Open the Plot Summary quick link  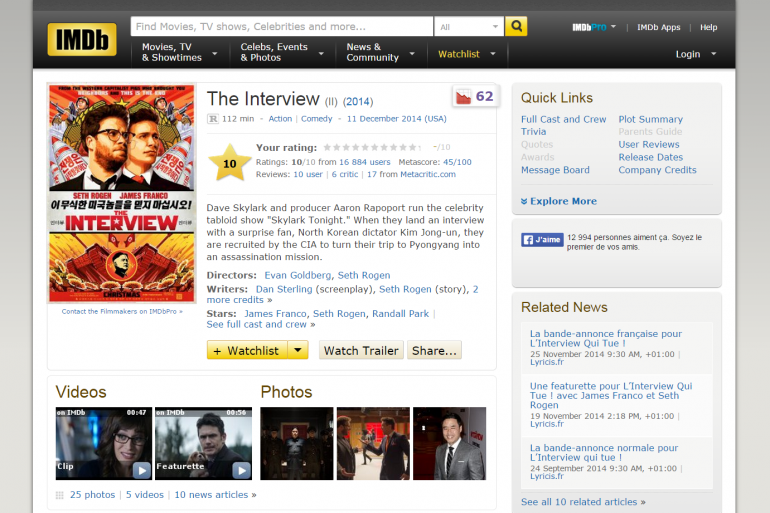(650, 119)
